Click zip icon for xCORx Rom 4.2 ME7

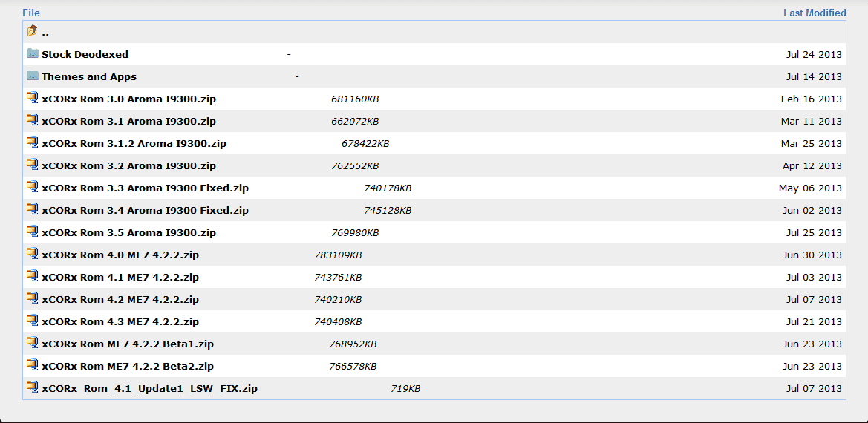(32, 298)
